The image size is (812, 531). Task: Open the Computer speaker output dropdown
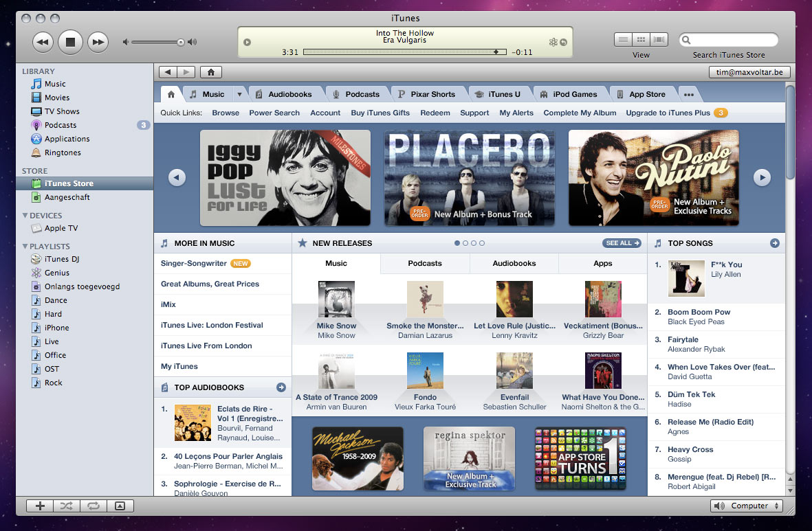746,506
